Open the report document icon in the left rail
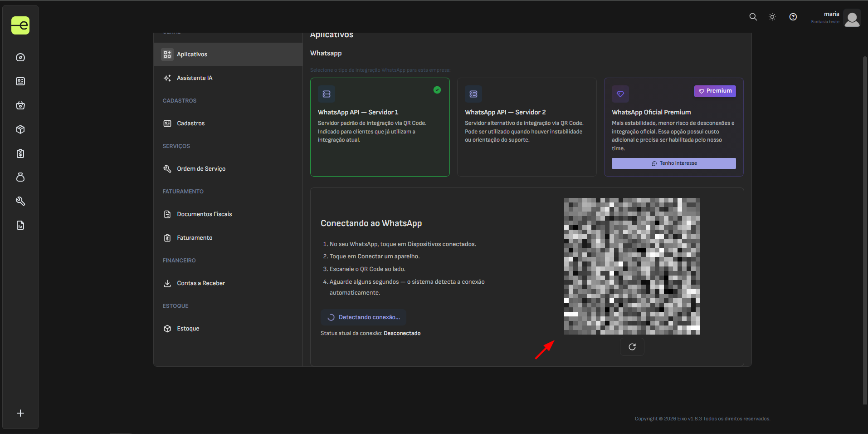Image resolution: width=868 pixels, height=434 pixels. point(20,225)
